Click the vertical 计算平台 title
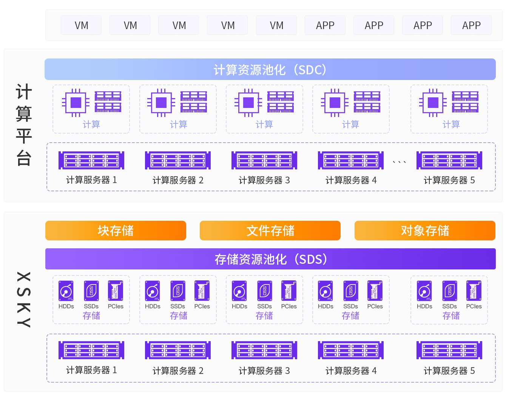This screenshot has height=420, width=506. pyautogui.click(x=24, y=125)
